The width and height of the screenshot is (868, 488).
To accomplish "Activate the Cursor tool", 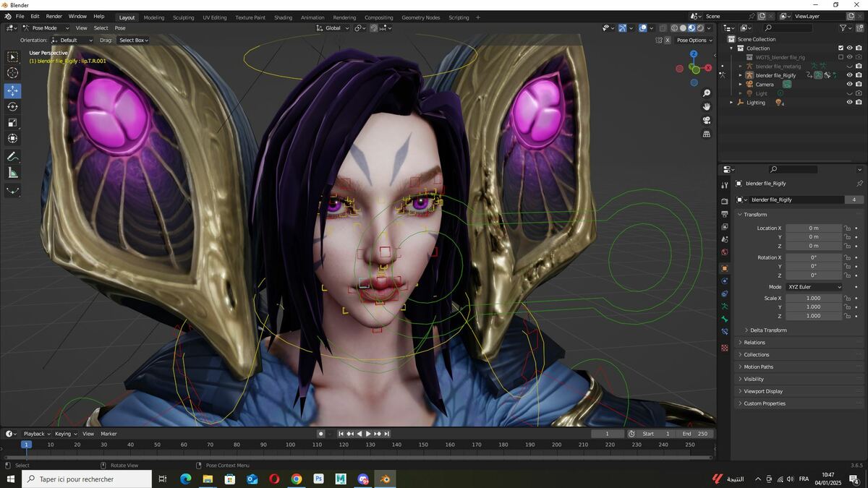I will pyautogui.click(x=13, y=72).
